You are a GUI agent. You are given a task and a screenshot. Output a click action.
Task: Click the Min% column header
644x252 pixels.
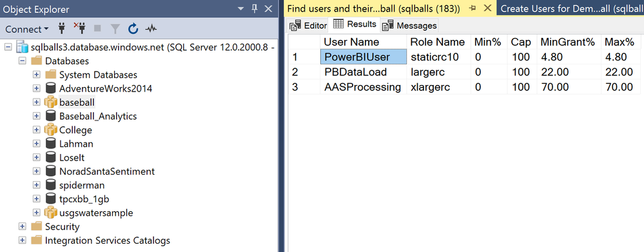tap(489, 42)
